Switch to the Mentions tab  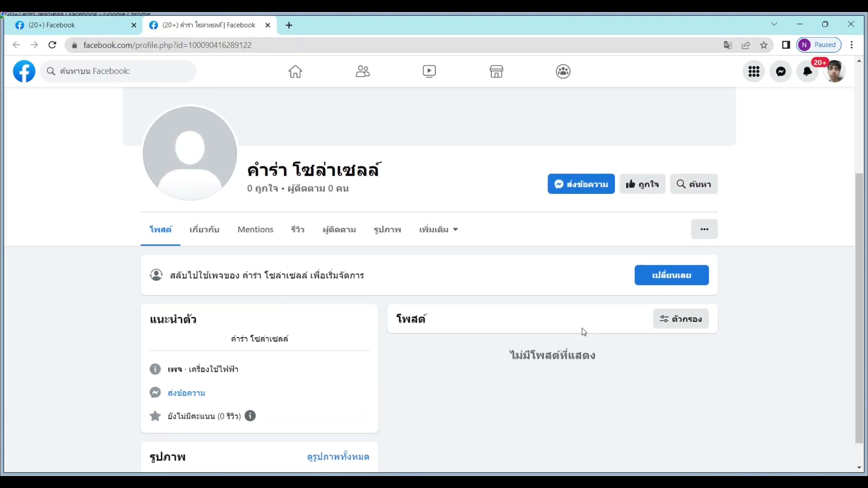click(x=255, y=230)
